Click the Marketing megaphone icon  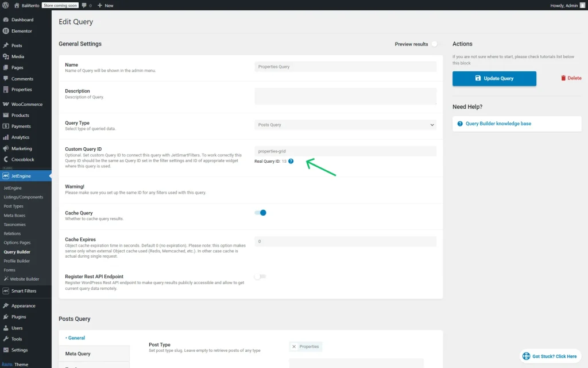click(x=6, y=148)
